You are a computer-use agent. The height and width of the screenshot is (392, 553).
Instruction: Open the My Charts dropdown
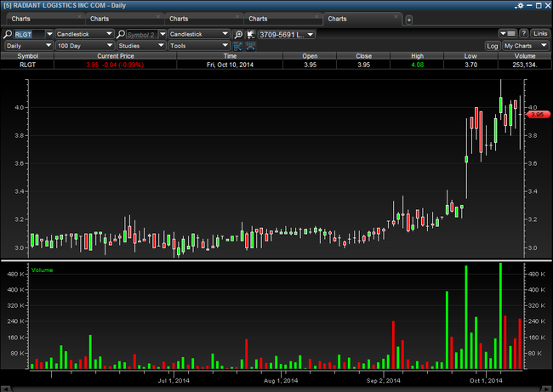click(525, 46)
